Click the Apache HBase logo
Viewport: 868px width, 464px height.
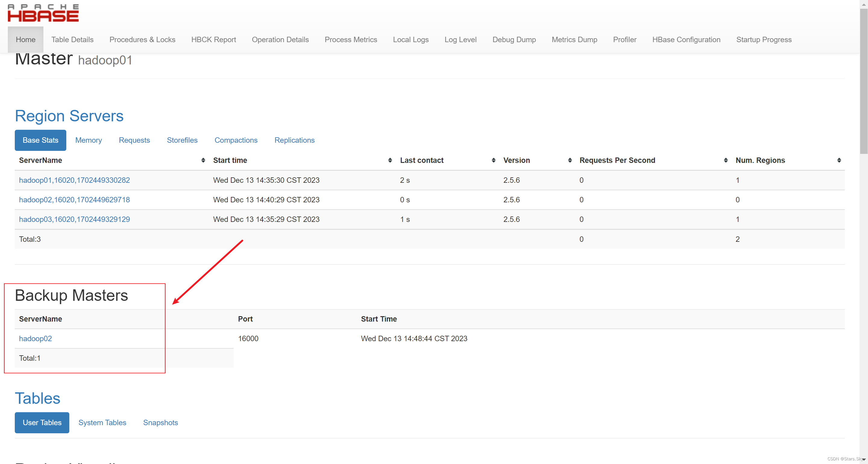[x=43, y=13]
